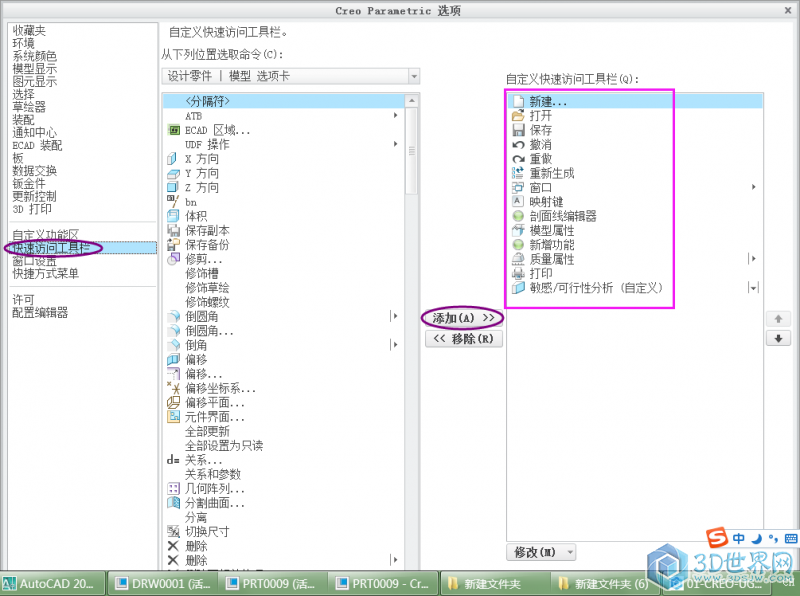The height and width of the screenshot is (596, 800).
Task: Click the Z 方向 icon
Action: click(173, 188)
